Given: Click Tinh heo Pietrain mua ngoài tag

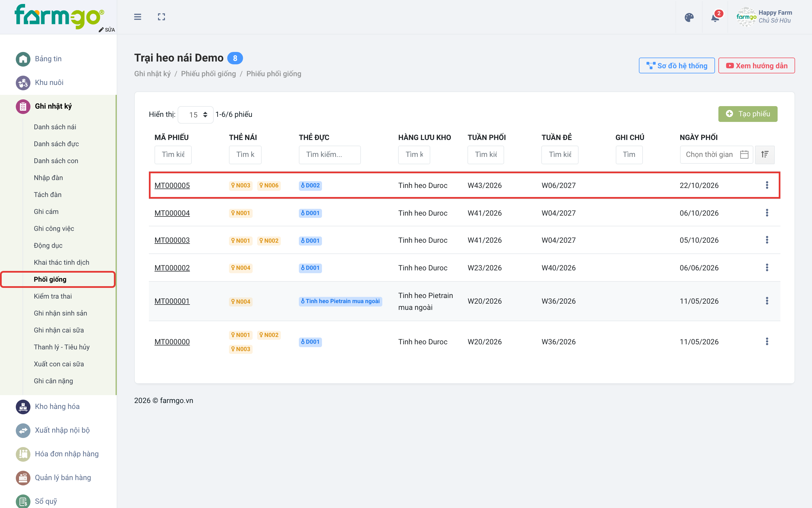Looking at the screenshot, I should click(340, 301).
